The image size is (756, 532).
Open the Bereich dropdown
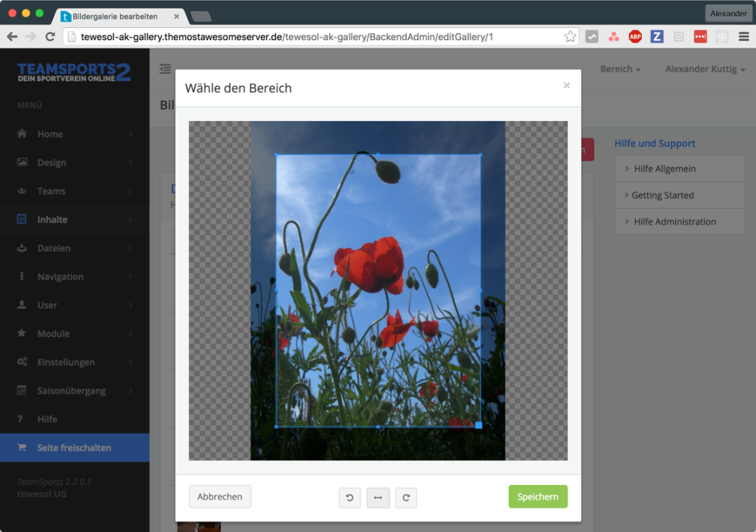click(x=621, y=69)
